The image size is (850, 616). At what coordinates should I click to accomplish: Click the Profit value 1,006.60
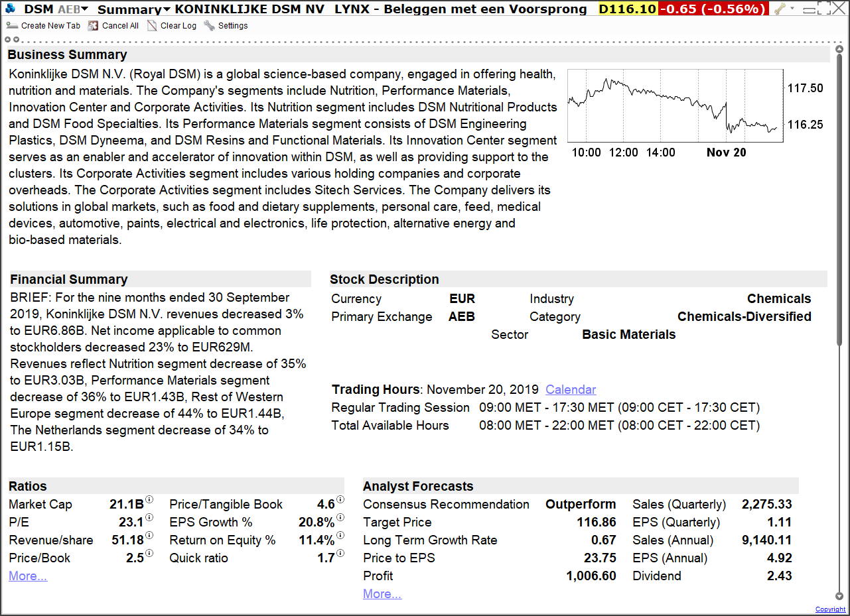tap(591, 576)
